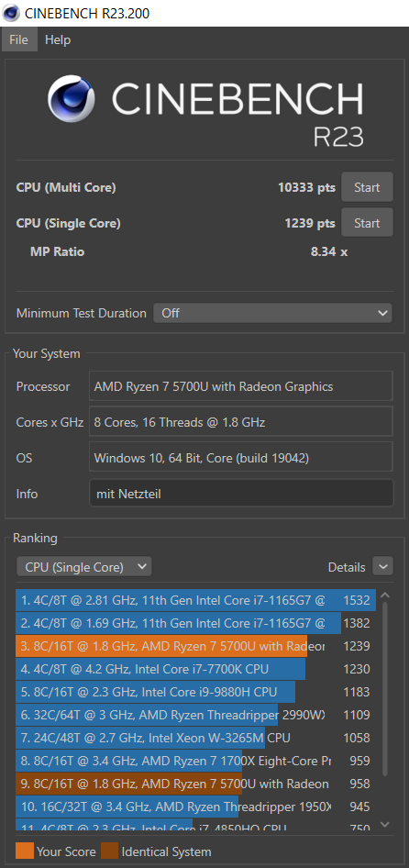Viewport: 409px width, 868px height.
Task: Click the ranking list scroll up arrow
Action: point(385,595)
